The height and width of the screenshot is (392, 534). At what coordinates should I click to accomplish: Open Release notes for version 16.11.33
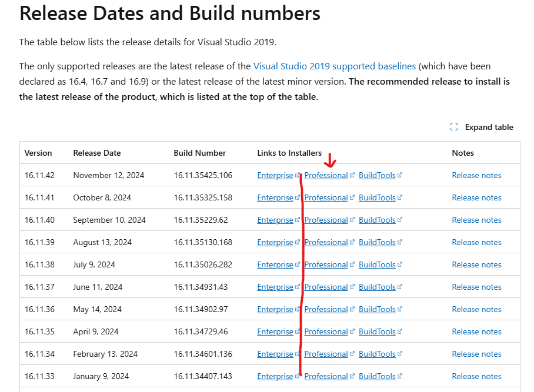476,376
